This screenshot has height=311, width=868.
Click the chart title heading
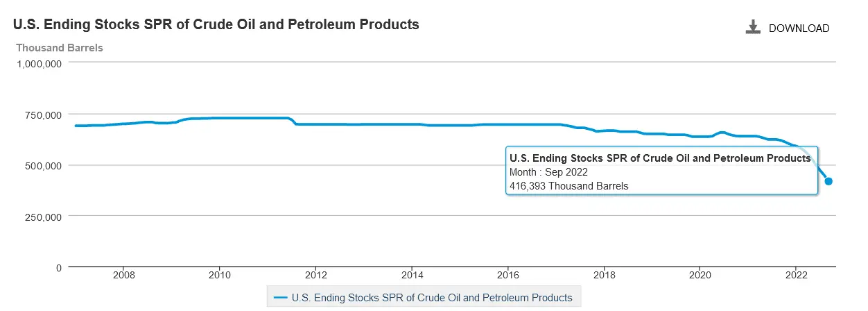tap(216, 24)
